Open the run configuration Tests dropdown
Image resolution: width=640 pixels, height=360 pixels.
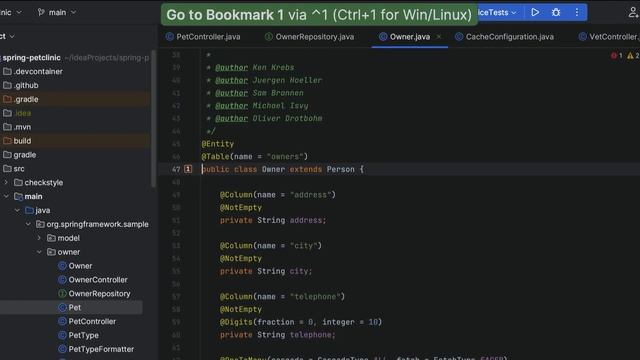(x=497, y=13)
